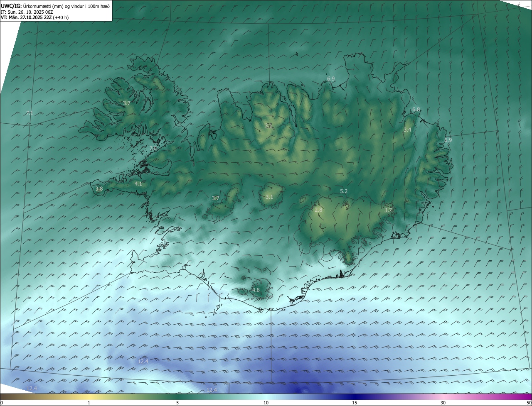Viewport: 532px width, 406px height.
Task: Click the UWC/IG title in the legend box
Action: coord(11,6)
